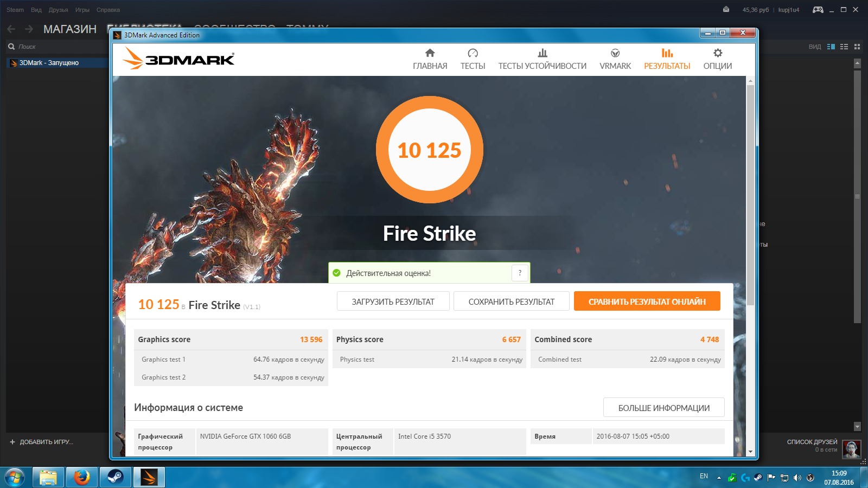The image size is (868, 488).
Task: Go to the VRMARK tab
Action: coord(615,59)
